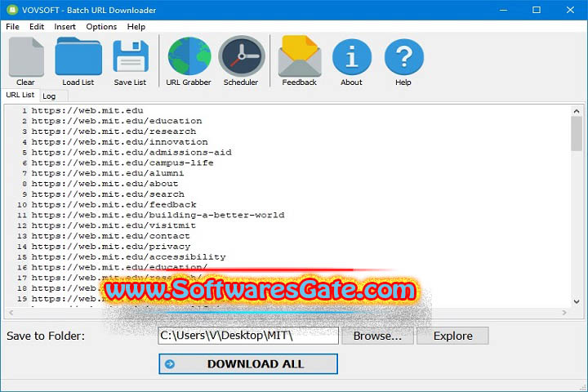Click the Browse... button
588x392 pixels.
coord(377,336)
